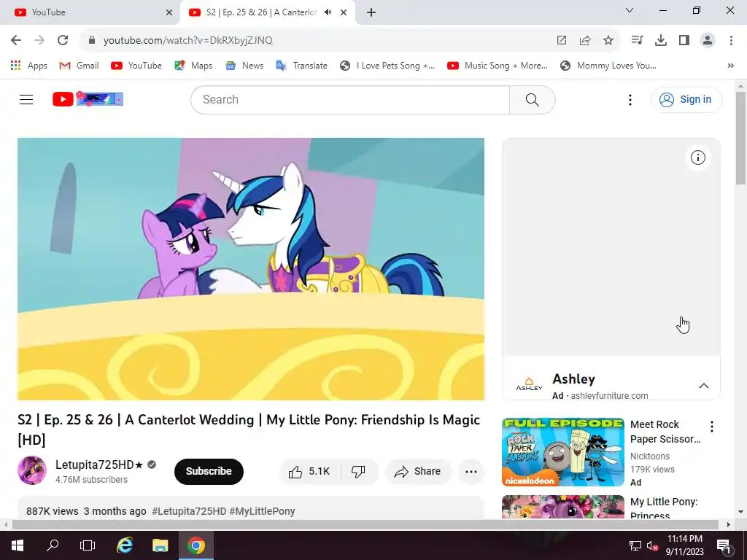Open network icon in system tray
The height and width of the screenshot is (560, 747).
635,545
